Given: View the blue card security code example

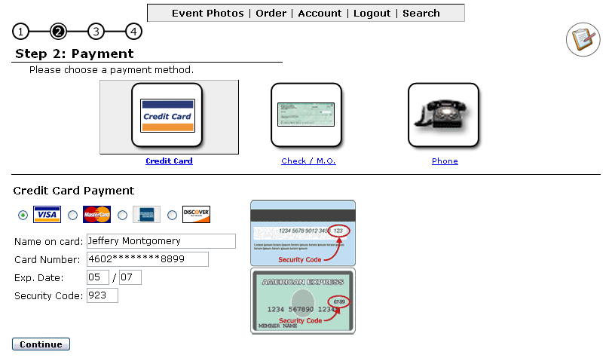Looking at the screenshot, I should click(303, 234).
